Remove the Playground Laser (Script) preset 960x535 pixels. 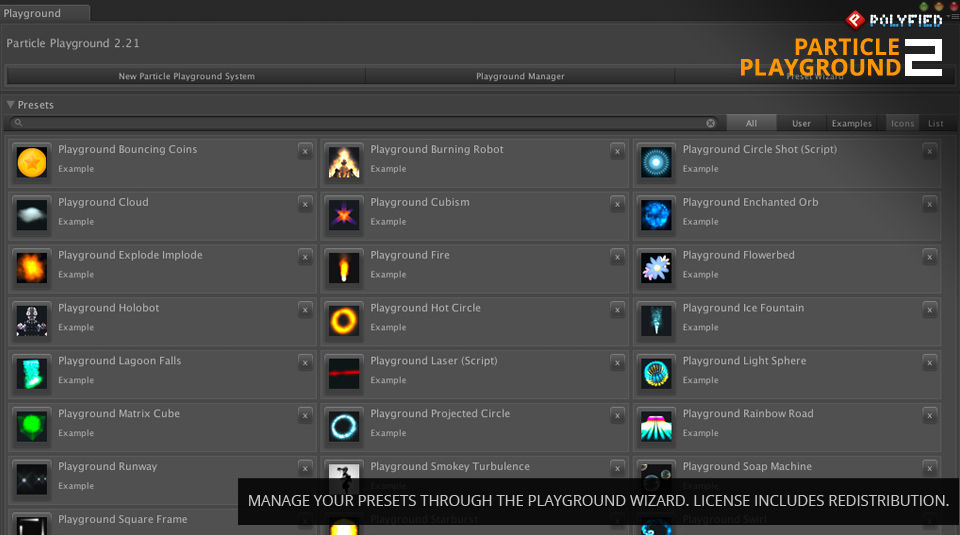click(x=617, y=362)
